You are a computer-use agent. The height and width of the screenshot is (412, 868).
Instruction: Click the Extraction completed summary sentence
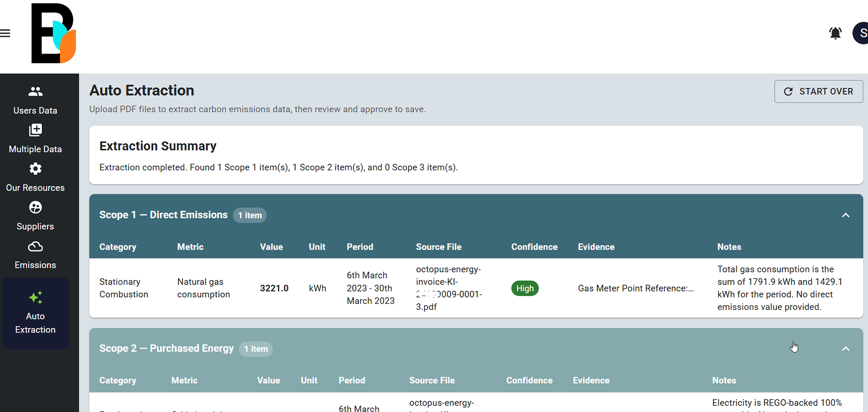pos(279,167)
